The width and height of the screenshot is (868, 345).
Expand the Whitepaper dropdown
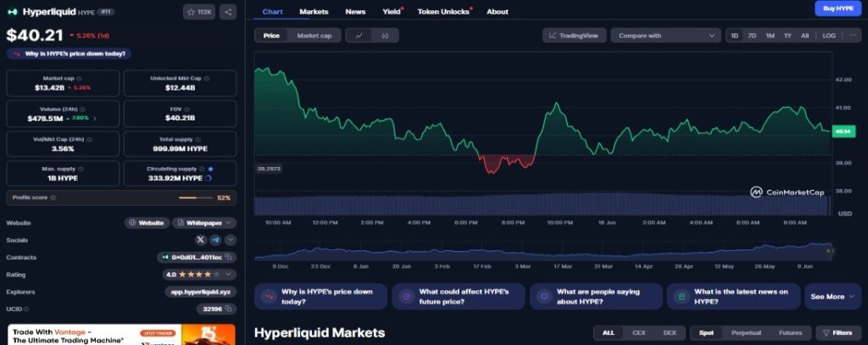coord(204,223)
